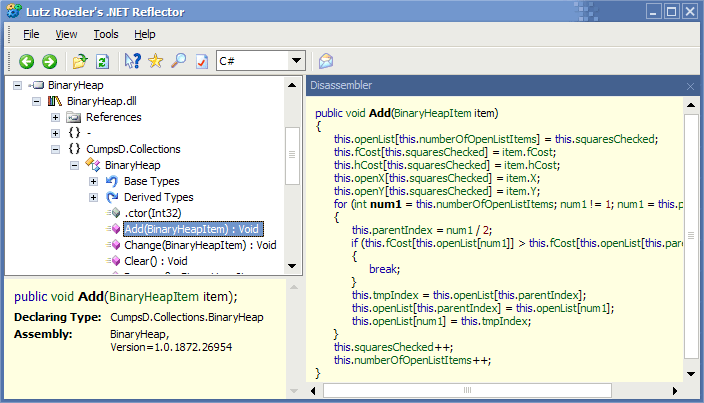Viewport: 704px width, 403px height.
Task: Close the Disassembler panel
Action: pos(691,86)
